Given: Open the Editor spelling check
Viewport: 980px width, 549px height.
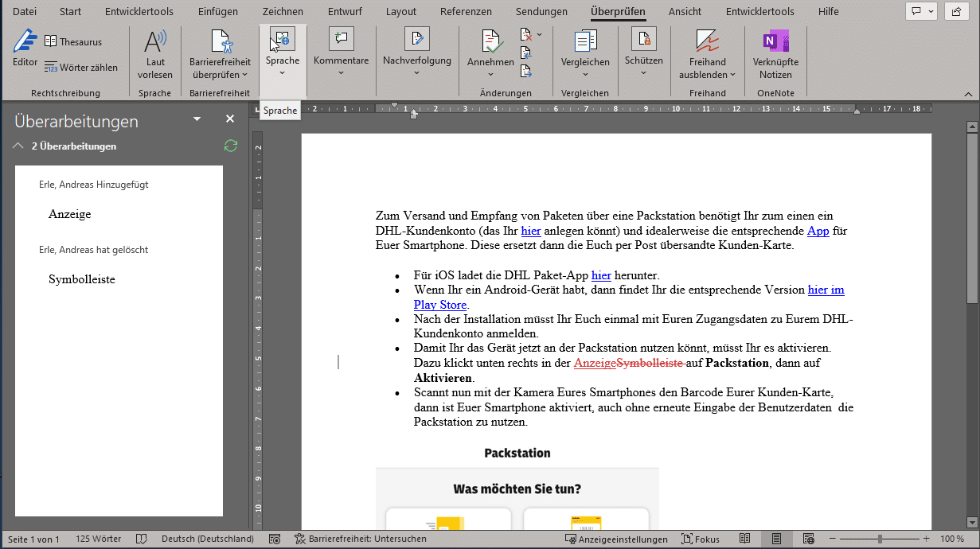Looking at the screenshot, I should [25, 47].
